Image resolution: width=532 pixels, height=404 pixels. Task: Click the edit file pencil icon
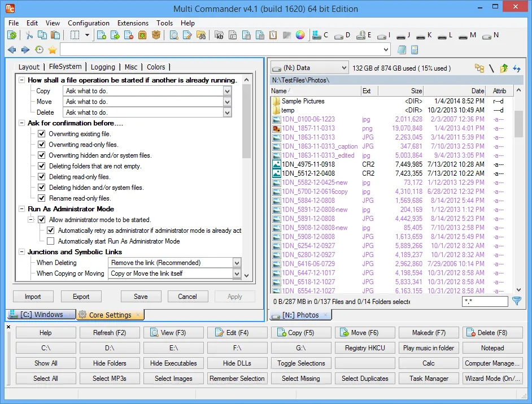click(187, 35)
